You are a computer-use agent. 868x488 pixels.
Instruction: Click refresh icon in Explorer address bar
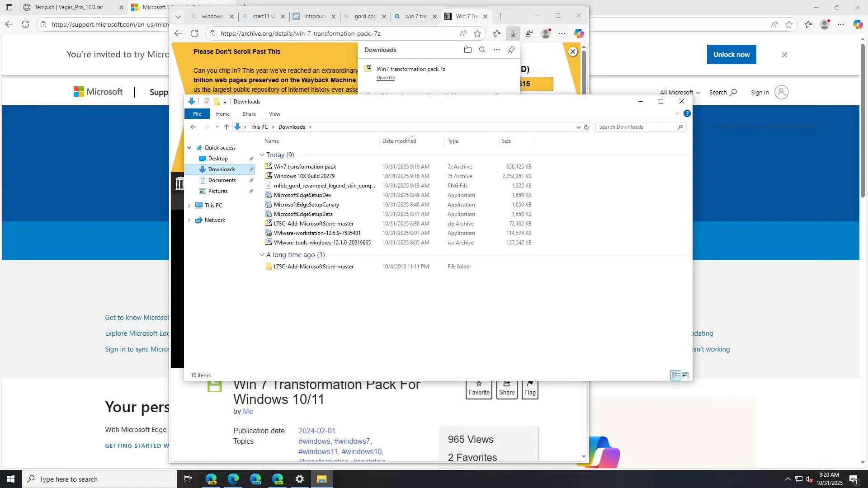pyautogui.click(x=586, y=127)
